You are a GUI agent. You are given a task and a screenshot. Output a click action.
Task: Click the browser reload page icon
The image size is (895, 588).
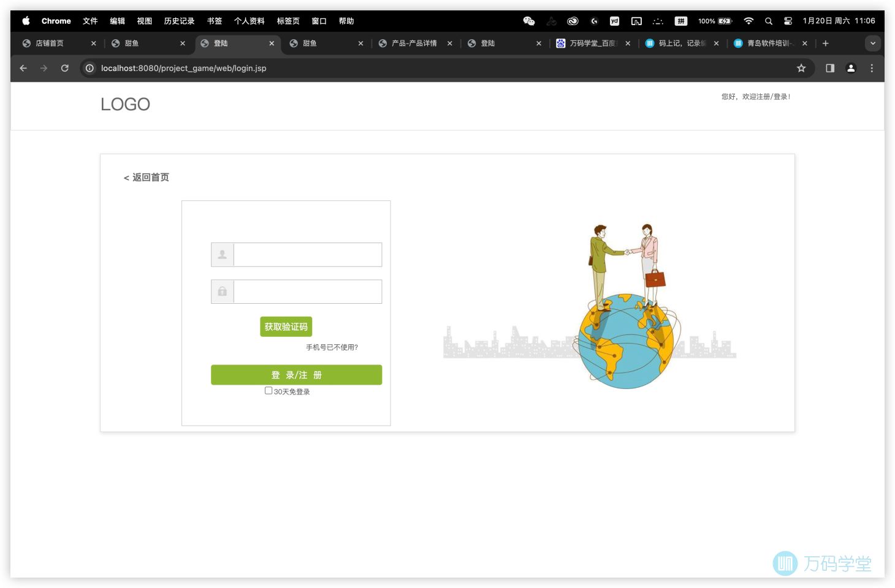[64, 68]
